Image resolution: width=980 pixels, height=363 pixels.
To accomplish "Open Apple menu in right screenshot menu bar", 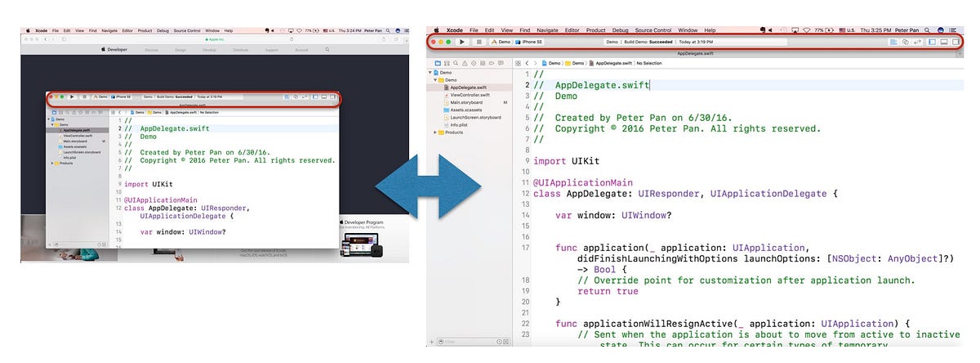I will tap(436, 30).
